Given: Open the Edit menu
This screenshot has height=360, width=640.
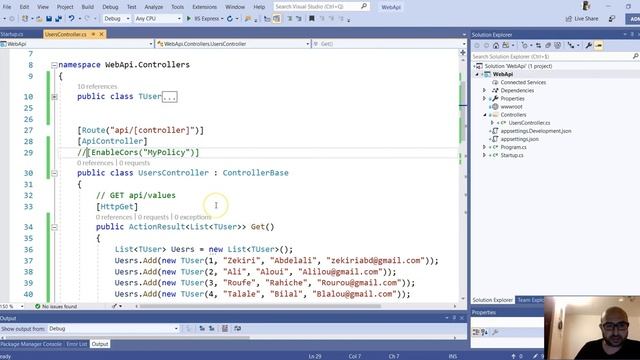Looking at the screenshot, I should tap(24, 7).
